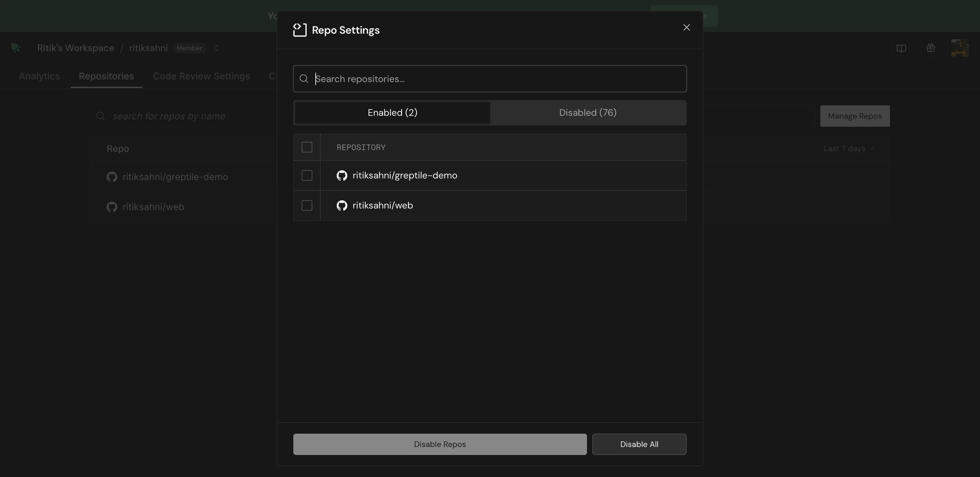This screenshot has width=980, height=477.
Task: Open the workspace switcher chevron
Action: point(216,48)
